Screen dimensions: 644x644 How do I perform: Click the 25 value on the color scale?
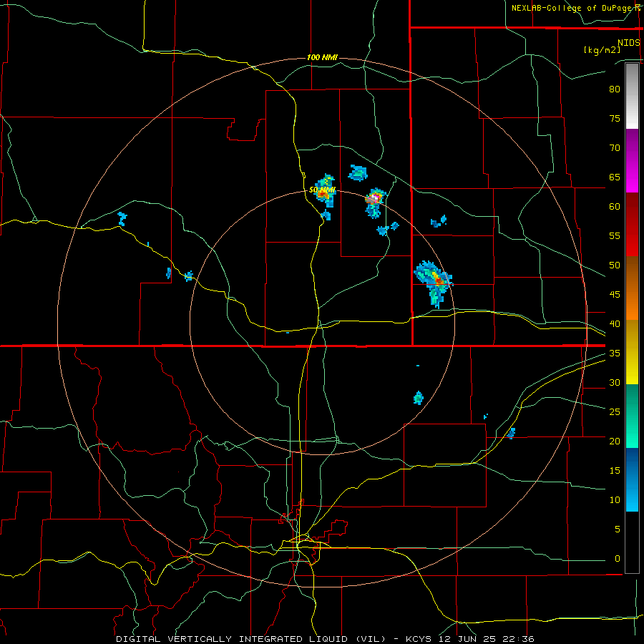coord(615,412)
